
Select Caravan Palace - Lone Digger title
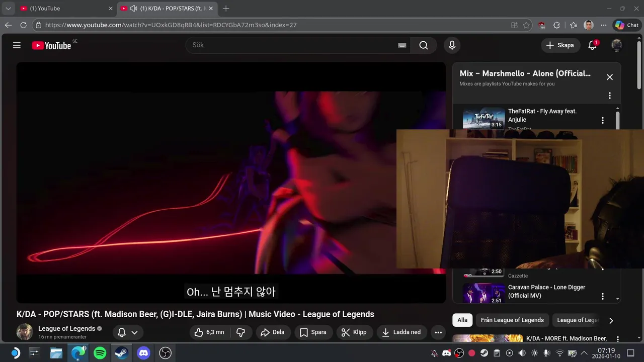coord(546,292)
